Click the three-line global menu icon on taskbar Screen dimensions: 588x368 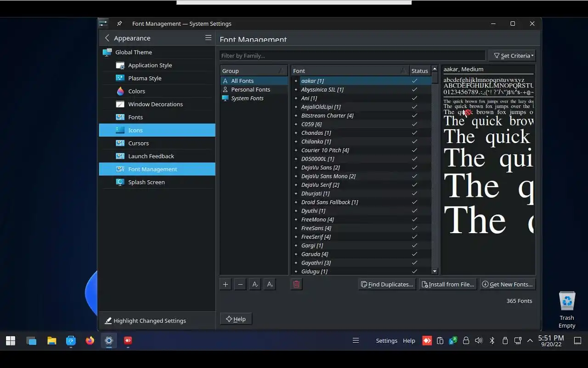click(356, 341)
